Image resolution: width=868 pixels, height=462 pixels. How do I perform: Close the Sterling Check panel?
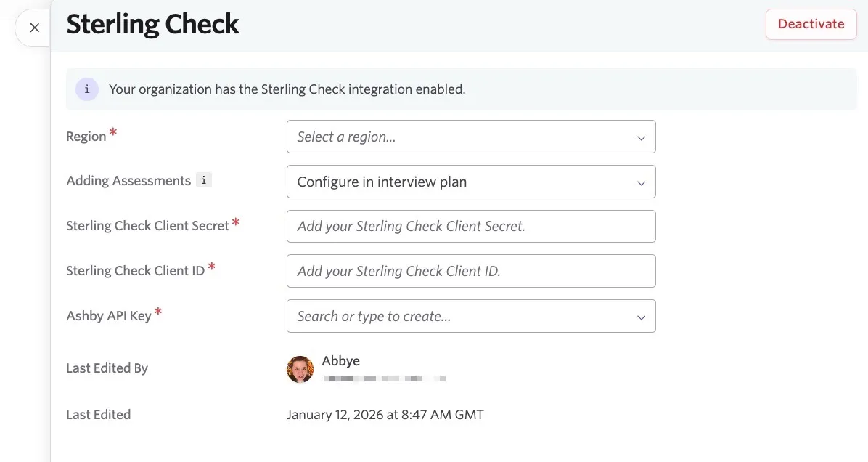coord(34,27)
